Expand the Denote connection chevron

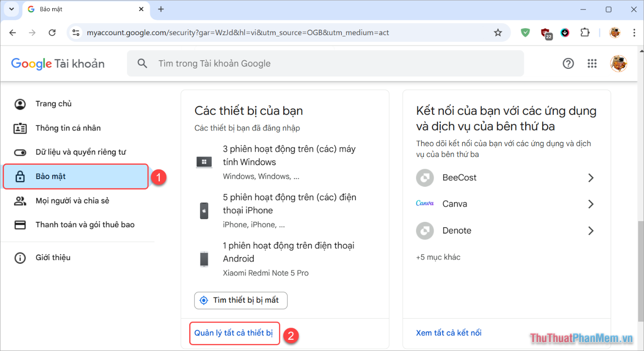point(590,230)
